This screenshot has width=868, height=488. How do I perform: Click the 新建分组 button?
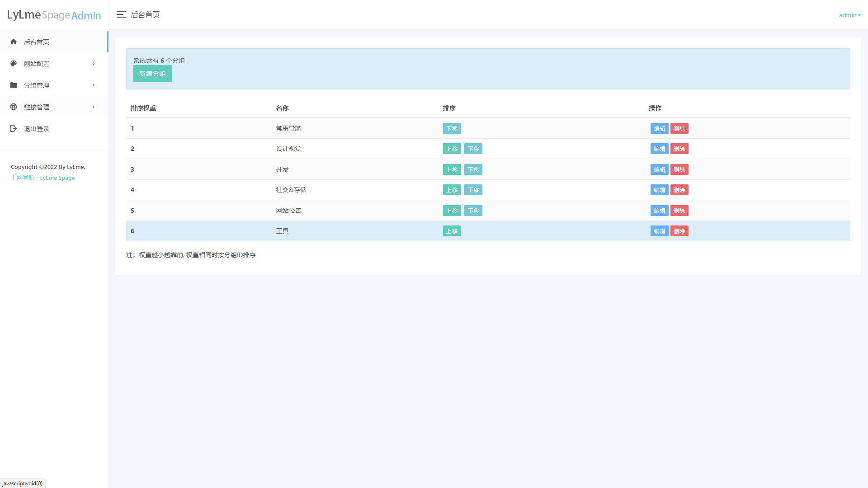point(152,74)
